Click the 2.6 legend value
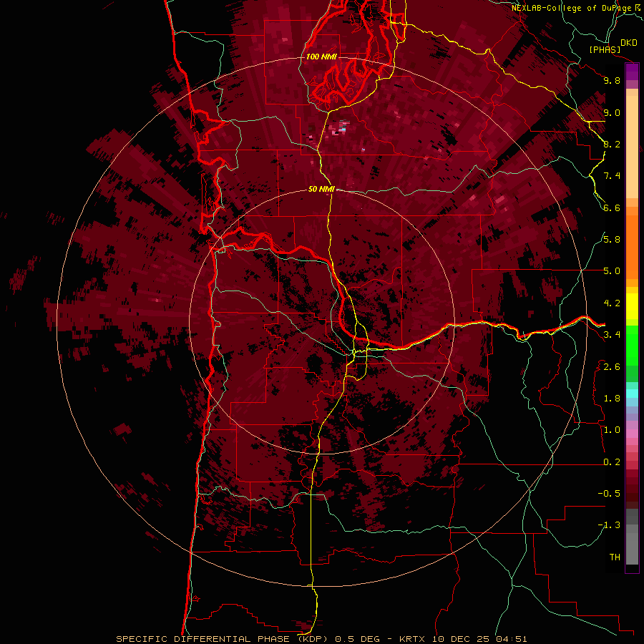Viewport: 644px width, 644px height. [612, 366]
